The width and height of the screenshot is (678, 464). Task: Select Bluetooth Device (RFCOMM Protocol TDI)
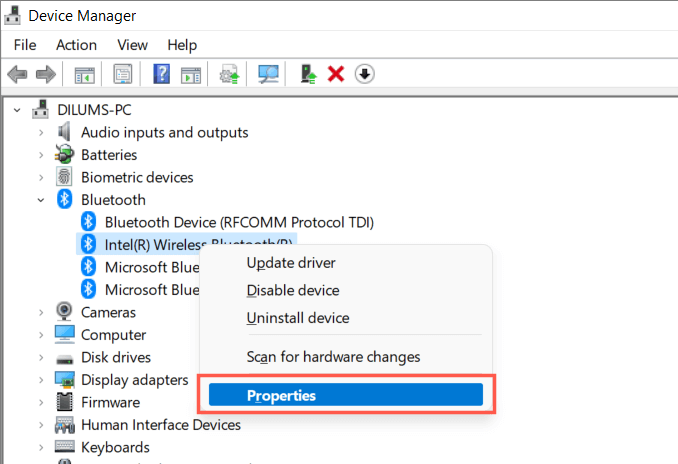(x=239, y=222)
